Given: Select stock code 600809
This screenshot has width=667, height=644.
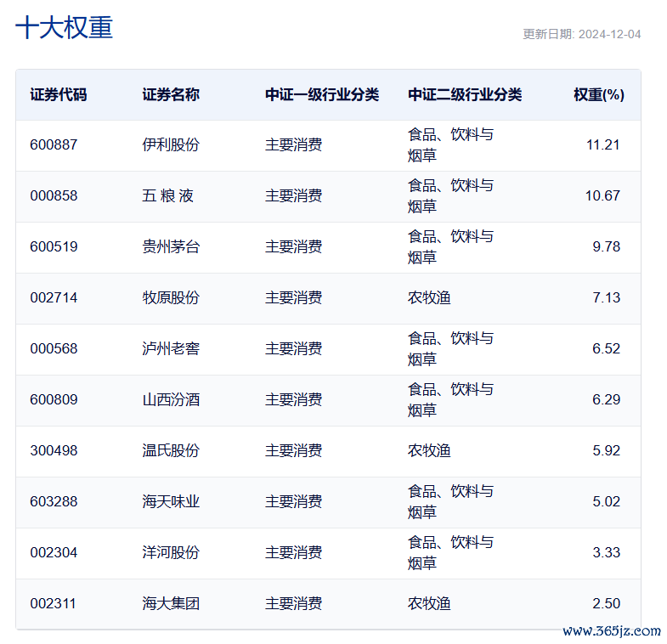Looking at the screenshot, I should coord(54,399).
